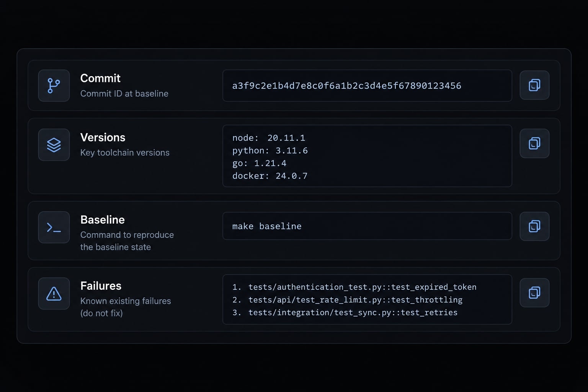The height and width of the screenshot is (392, 588).
Task: Click the 'python: 3.11.6' version line
Action: [270, 150]
